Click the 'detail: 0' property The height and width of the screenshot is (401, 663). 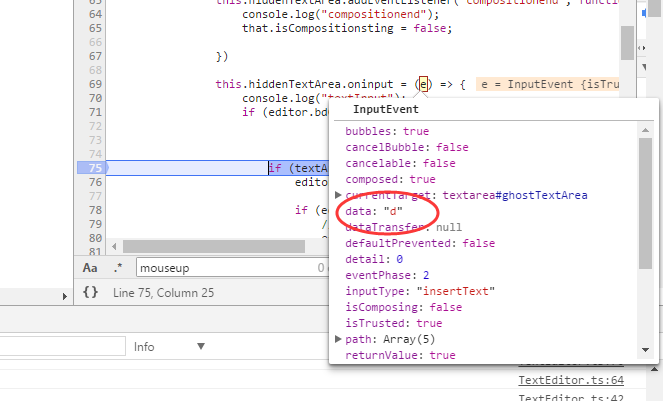click(374, 259)
